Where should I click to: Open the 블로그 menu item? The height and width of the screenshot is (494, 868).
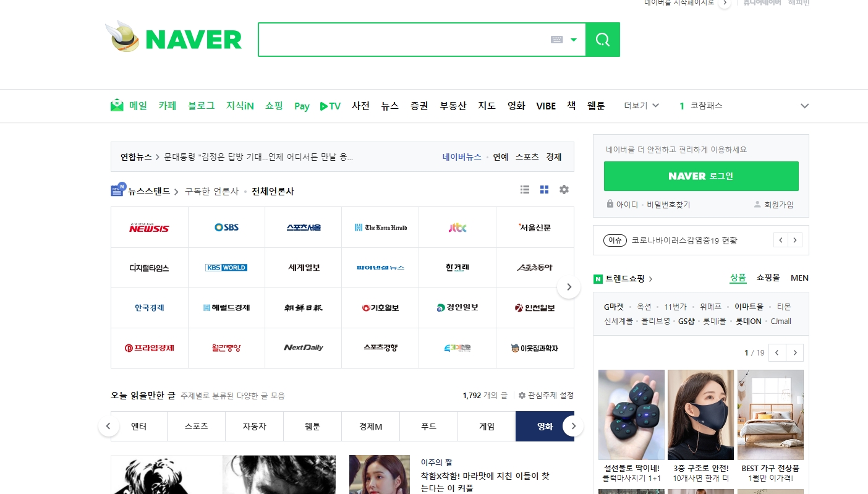(x=202, y=106)
